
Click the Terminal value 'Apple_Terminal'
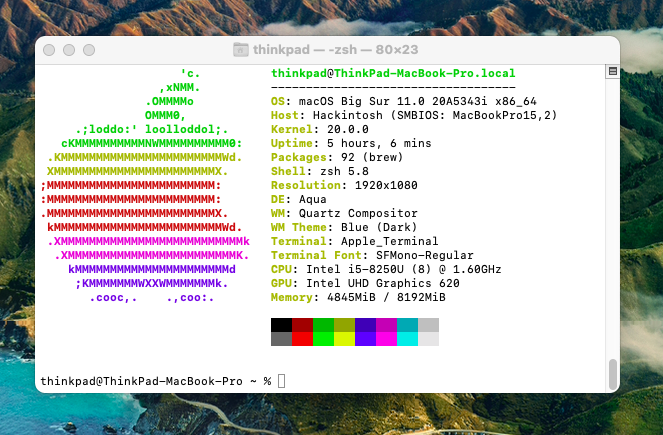pos(389,241)
